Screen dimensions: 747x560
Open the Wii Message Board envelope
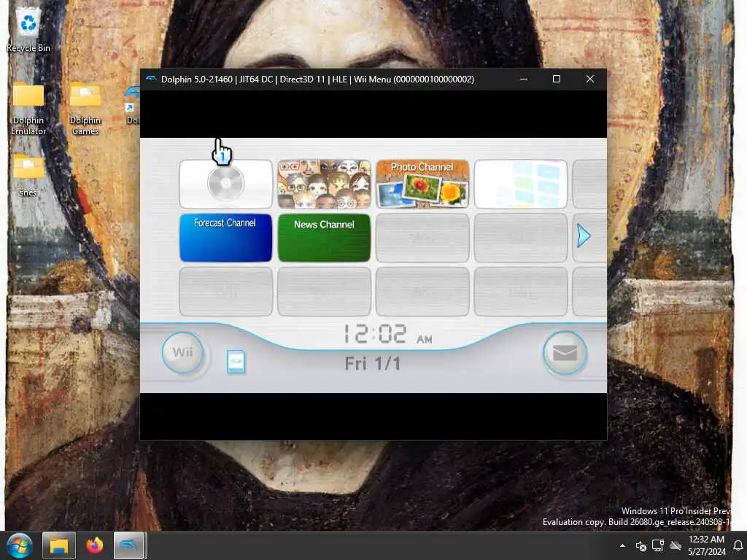click(x=565, y=354)
